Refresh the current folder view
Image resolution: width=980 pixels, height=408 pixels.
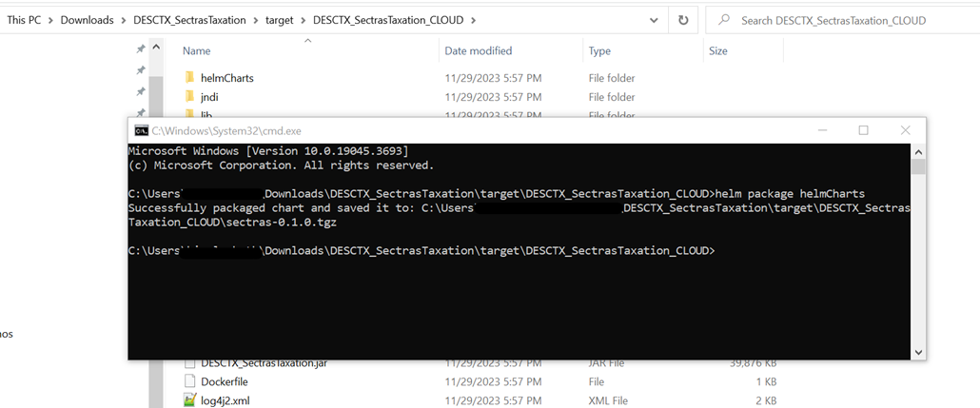(x=683, y=20)
